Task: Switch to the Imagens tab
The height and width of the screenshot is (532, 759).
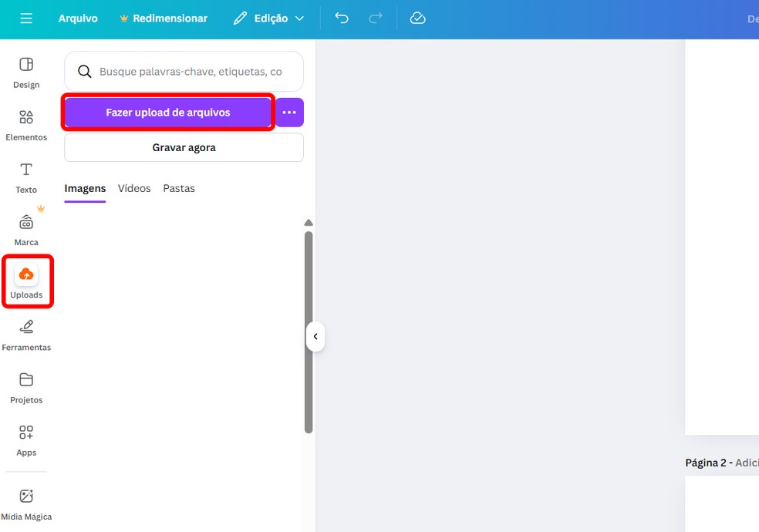Action: (x=85, y=189)
